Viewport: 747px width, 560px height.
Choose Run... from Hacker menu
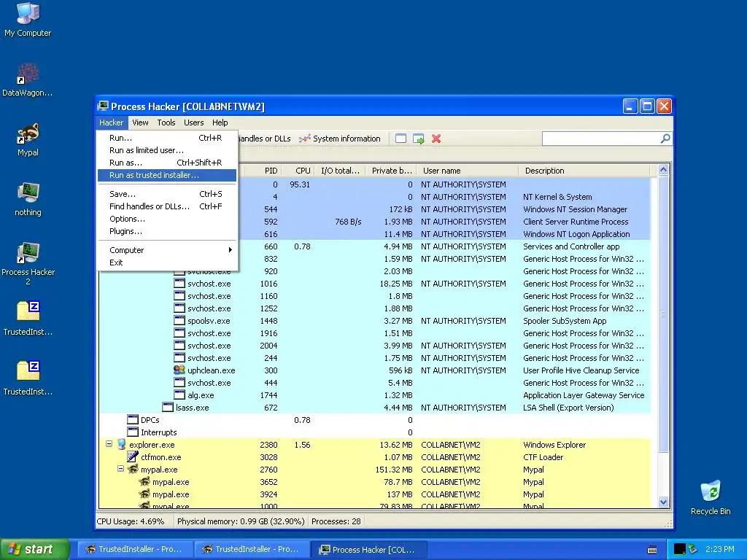(x=167, y=138)
